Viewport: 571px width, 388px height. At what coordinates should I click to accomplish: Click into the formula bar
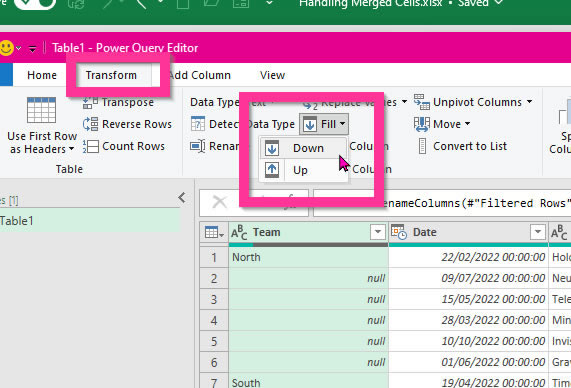click(442, 203)
